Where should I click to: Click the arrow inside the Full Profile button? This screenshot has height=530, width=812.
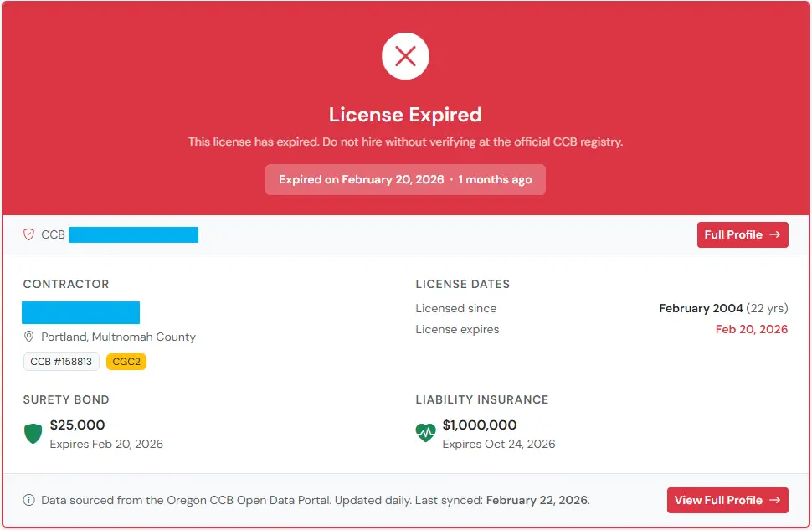[x=773, y=235]
